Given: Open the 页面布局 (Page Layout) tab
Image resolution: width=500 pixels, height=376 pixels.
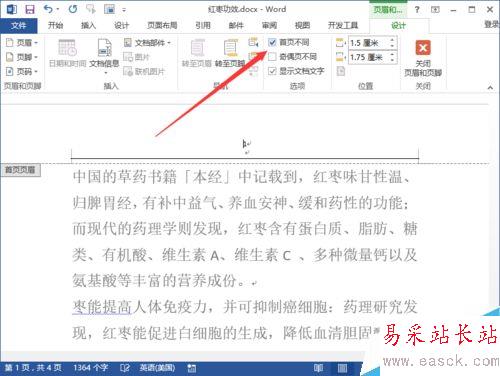Looking at the screenshot, I should 162,25.
